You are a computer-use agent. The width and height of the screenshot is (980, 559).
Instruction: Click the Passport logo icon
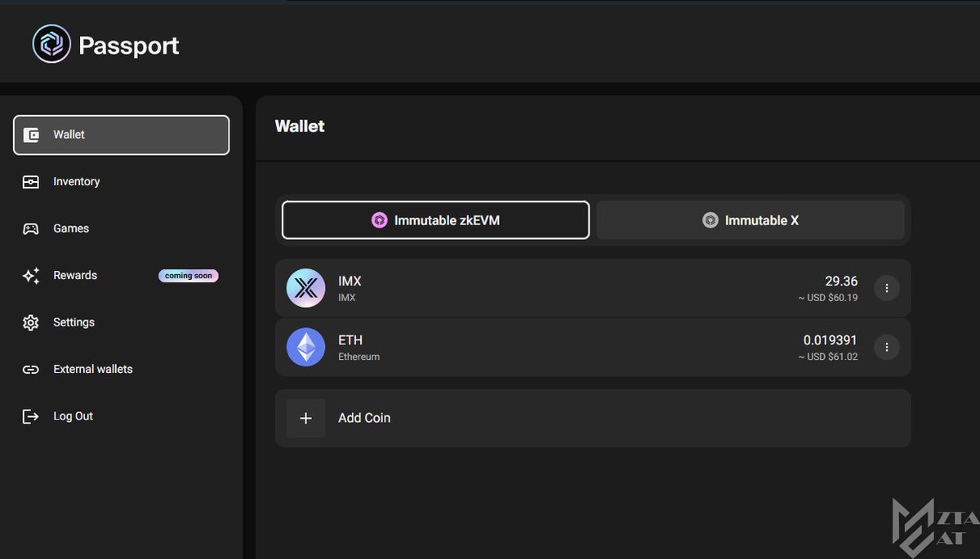(51, 44)
